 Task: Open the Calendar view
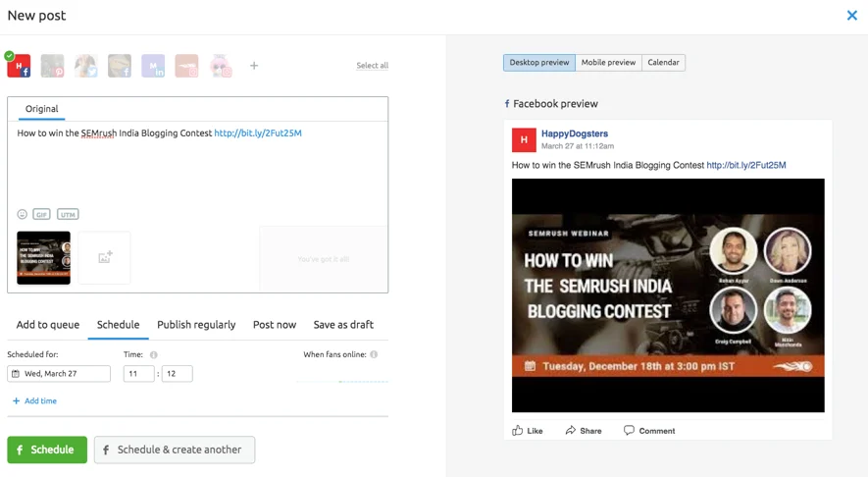[x=663, y=63]
